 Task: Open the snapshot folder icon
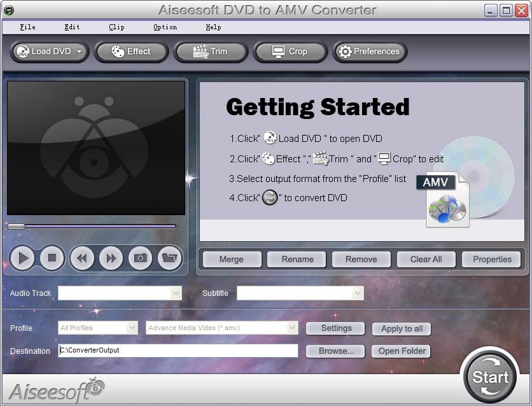click(170, 258)
